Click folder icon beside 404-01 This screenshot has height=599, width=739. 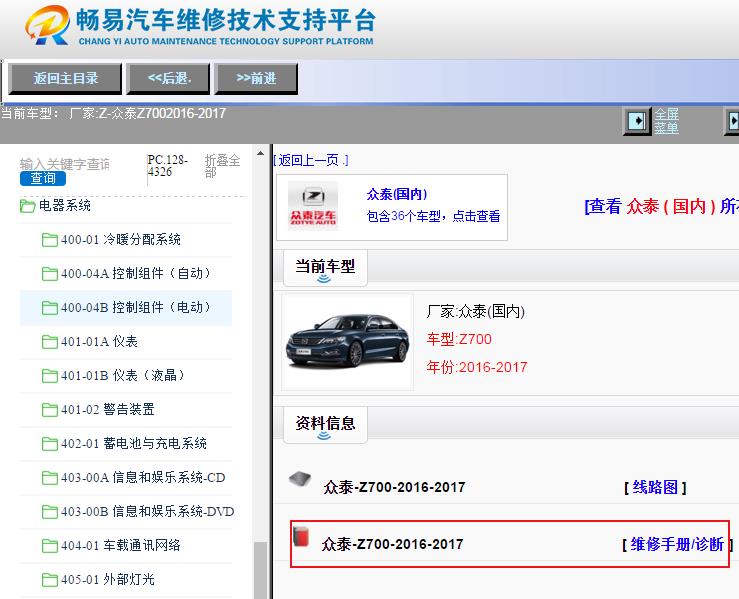click(49, 546)
